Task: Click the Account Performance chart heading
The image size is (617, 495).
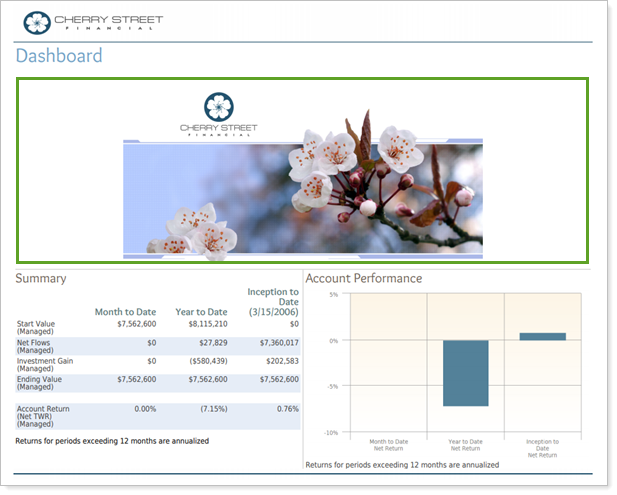Action: [x=364, y=279]
